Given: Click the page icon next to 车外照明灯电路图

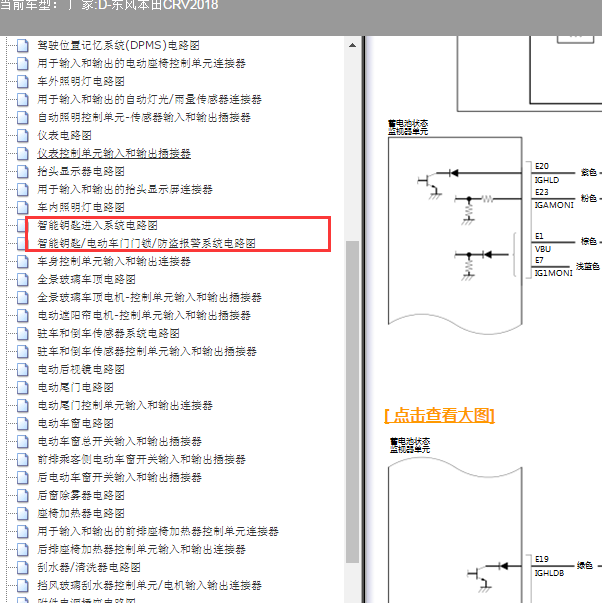Looking at the screenshot, I should (x=23, y=81).
